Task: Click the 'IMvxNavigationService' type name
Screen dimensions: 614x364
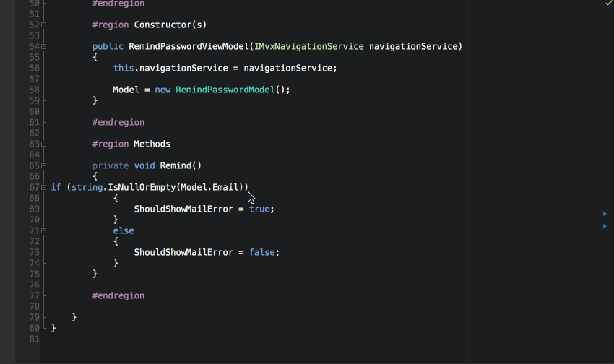Action: coord(309,46)
